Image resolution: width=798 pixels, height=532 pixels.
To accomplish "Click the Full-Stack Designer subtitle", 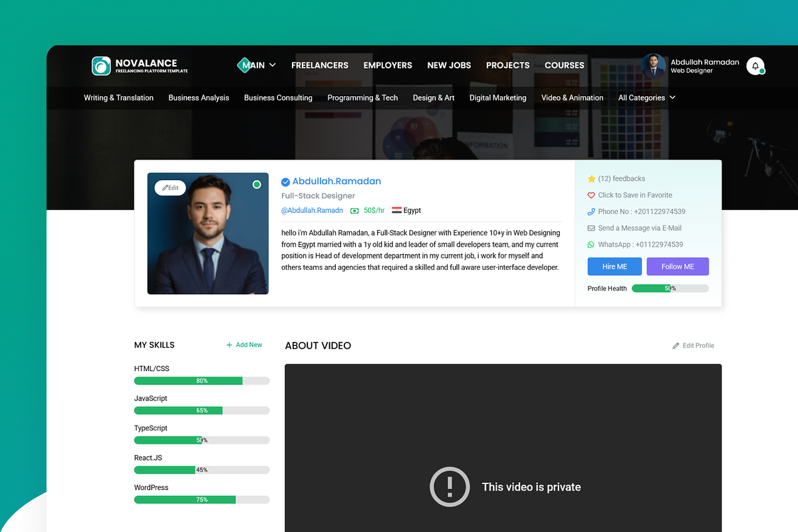I will [x=319, y=196].
